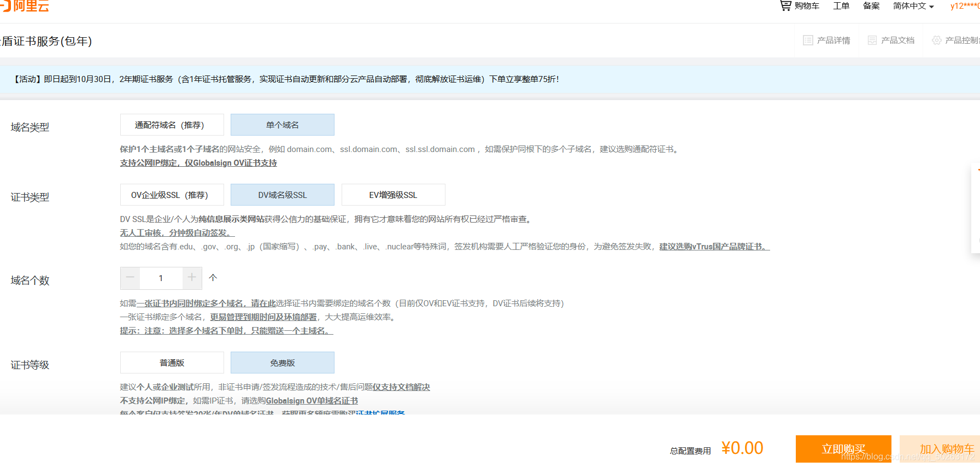Click the Aliyun logo
This screenshot has height=467, width=980.
(x=25, y=5)
